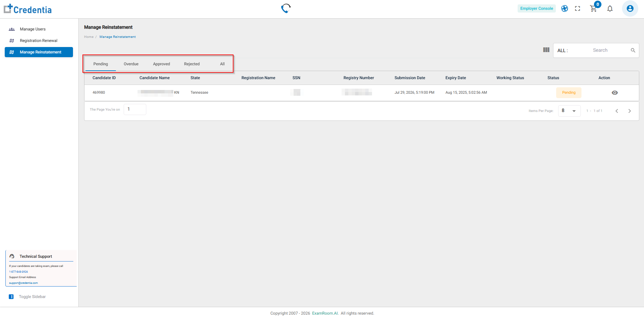Open the shopping cart

(594, 8)
